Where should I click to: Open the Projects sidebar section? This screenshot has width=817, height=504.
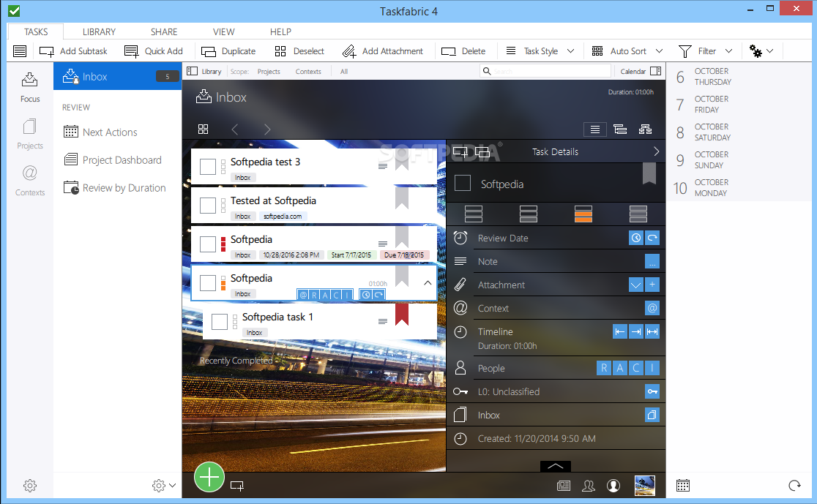pos(30,135)
